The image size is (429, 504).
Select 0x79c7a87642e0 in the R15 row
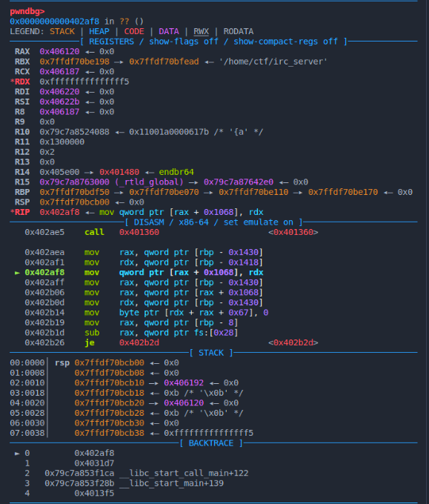click(x=239, y=182)
